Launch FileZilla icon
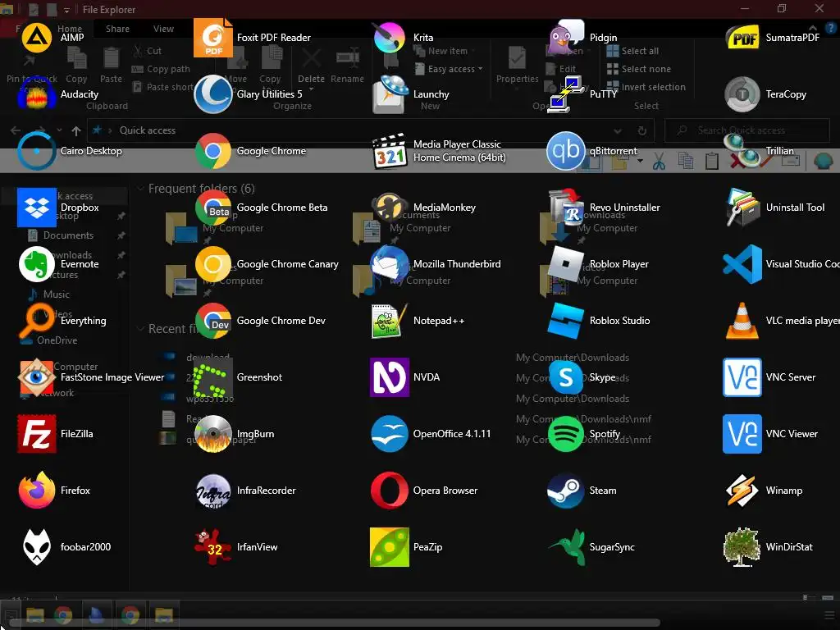The width and height of the screenshot is (840, 630). [36, 434]
